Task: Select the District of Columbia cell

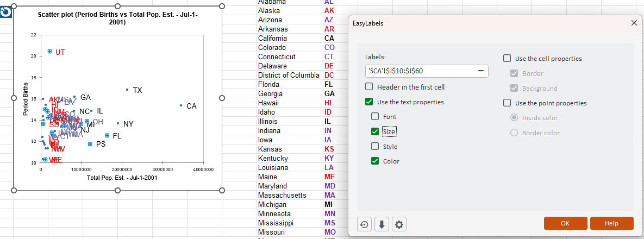Action: pyautogui.click(x=289, y=75)
